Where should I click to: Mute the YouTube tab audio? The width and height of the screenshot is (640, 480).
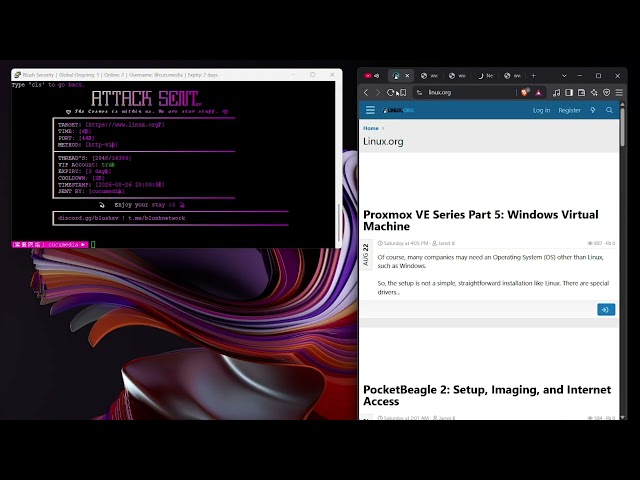click(376, 76)
